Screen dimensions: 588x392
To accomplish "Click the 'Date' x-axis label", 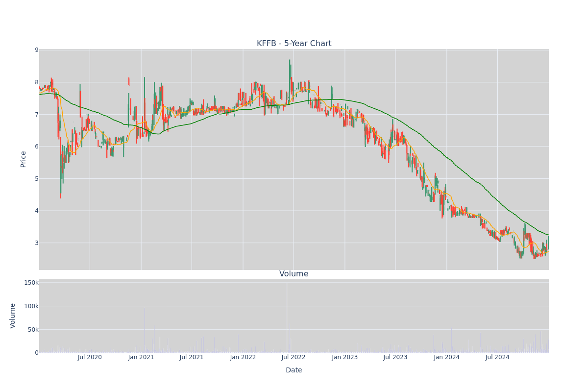I will [294, 370].
